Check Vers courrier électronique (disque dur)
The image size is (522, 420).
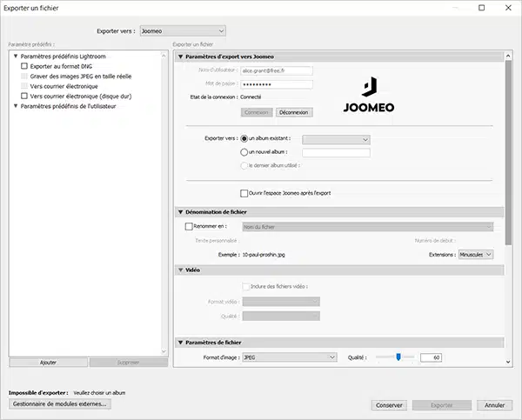click(24, 96)
